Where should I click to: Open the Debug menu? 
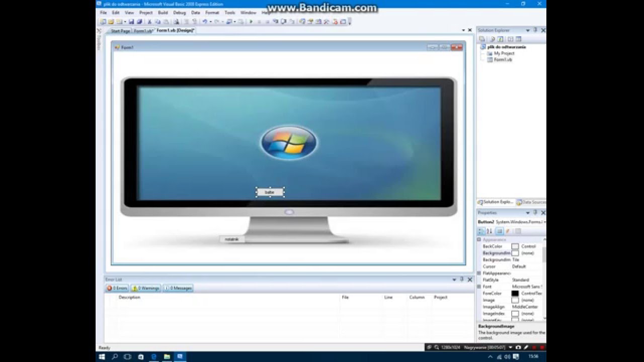[179, 13]
